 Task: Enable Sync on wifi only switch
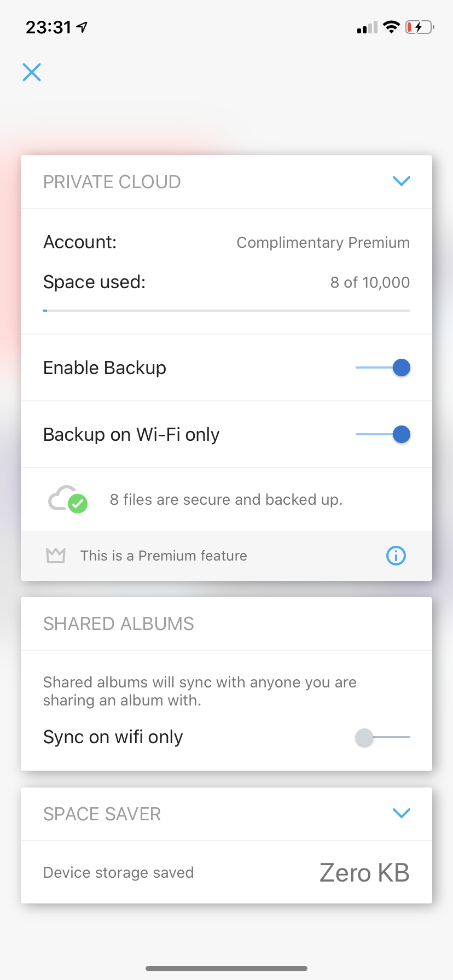click(383, 737)
